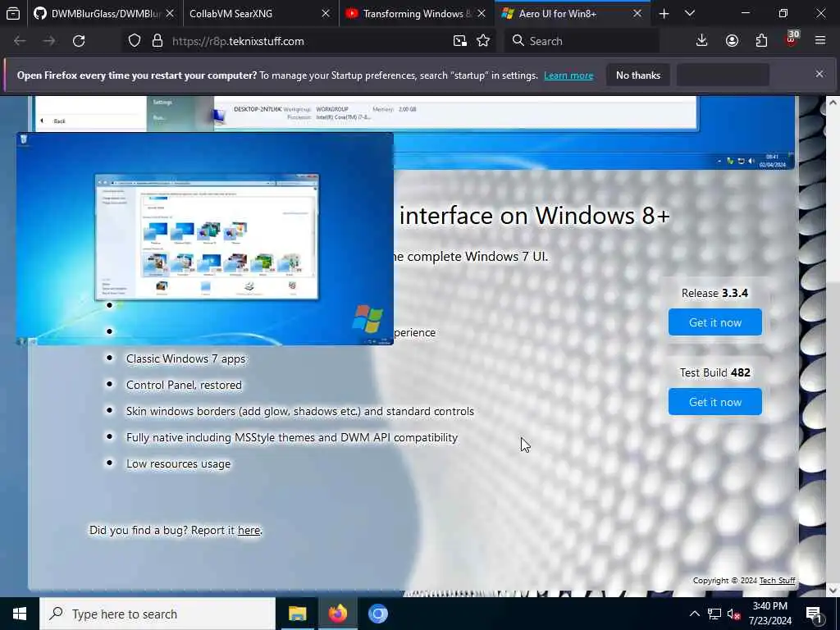Open the Downloads panel
Screen dimensions: 840x630
tap(701, 41)
